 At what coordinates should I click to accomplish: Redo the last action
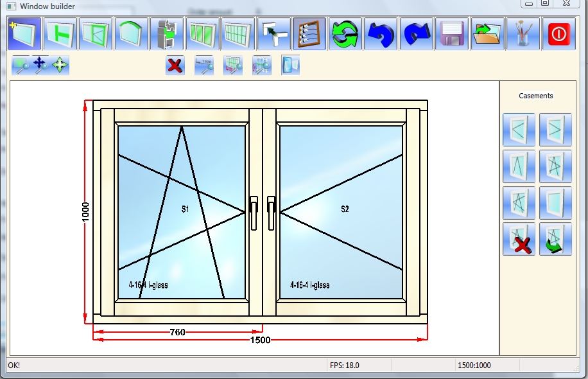pos(416,34)
